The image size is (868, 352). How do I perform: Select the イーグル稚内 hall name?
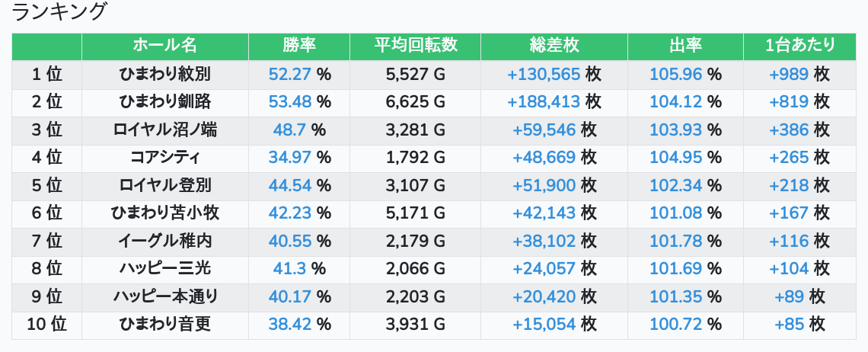click(x=164, y=242)
